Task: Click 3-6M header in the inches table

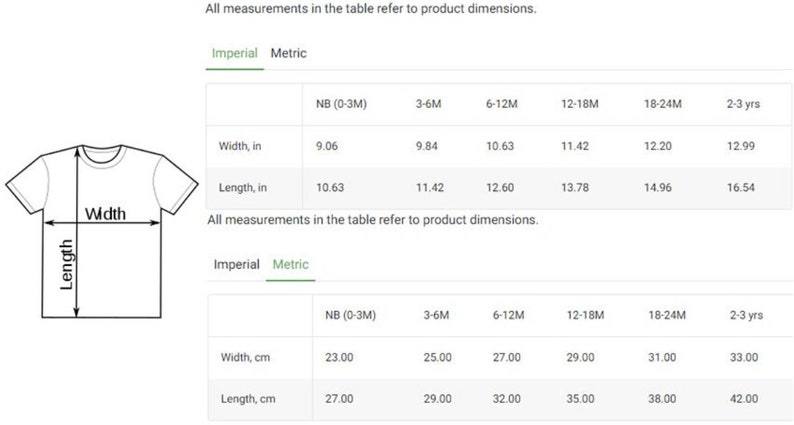Action: coord(428,104)
